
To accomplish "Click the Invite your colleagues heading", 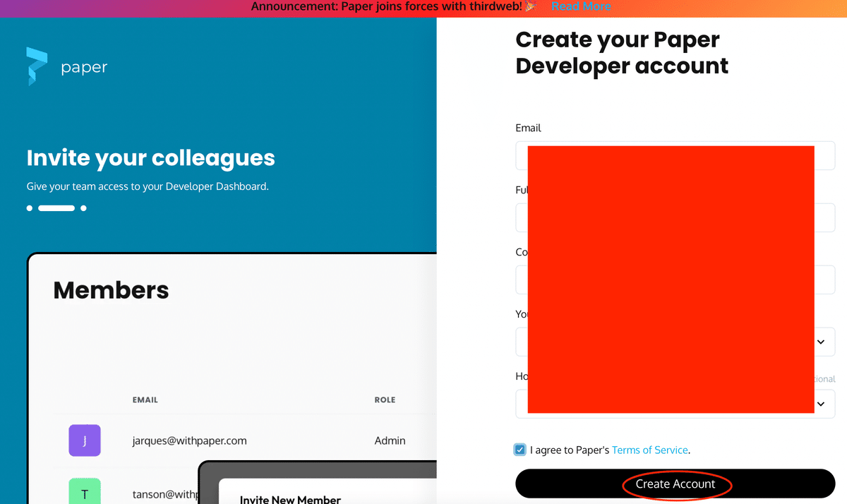I will pos(150,157).
